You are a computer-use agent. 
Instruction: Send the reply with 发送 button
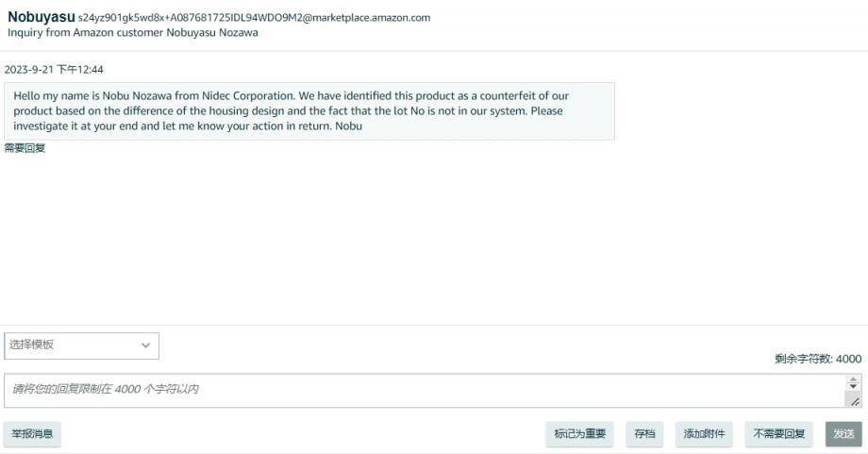843,433
